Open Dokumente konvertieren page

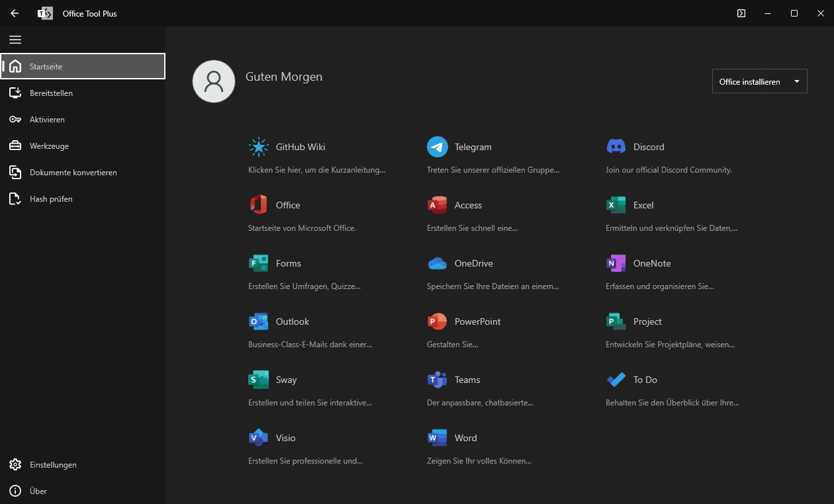coord(83,173)
